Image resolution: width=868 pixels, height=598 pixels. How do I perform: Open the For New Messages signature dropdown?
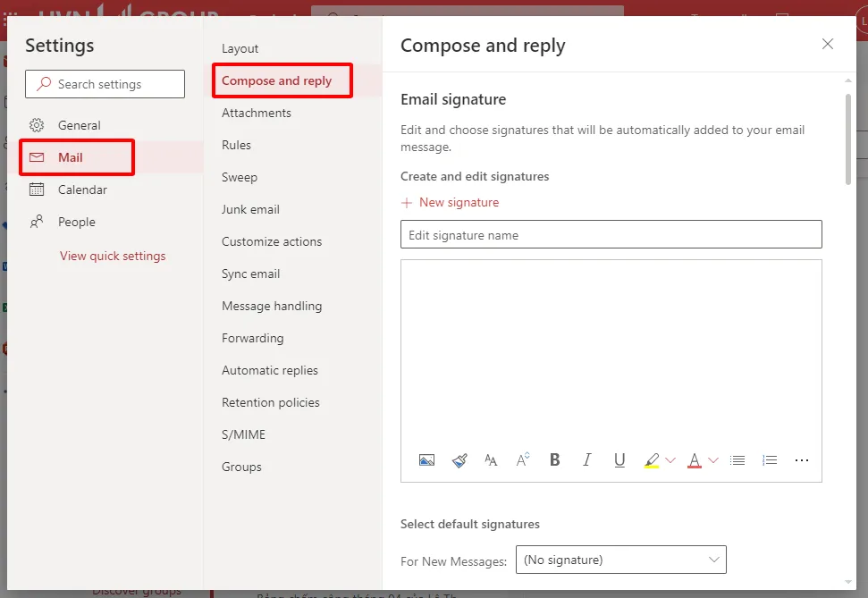point(620,560)
